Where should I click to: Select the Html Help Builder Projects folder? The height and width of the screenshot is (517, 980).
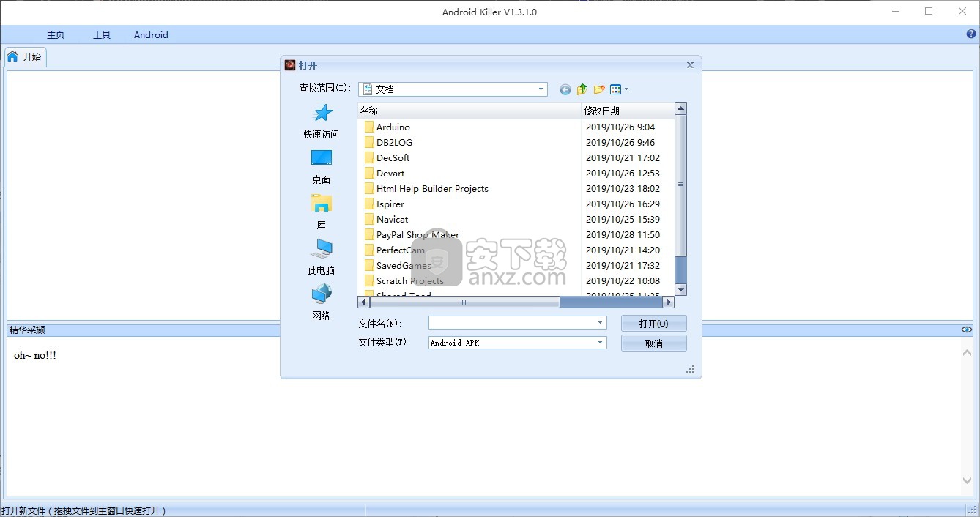tap(432, 188)
